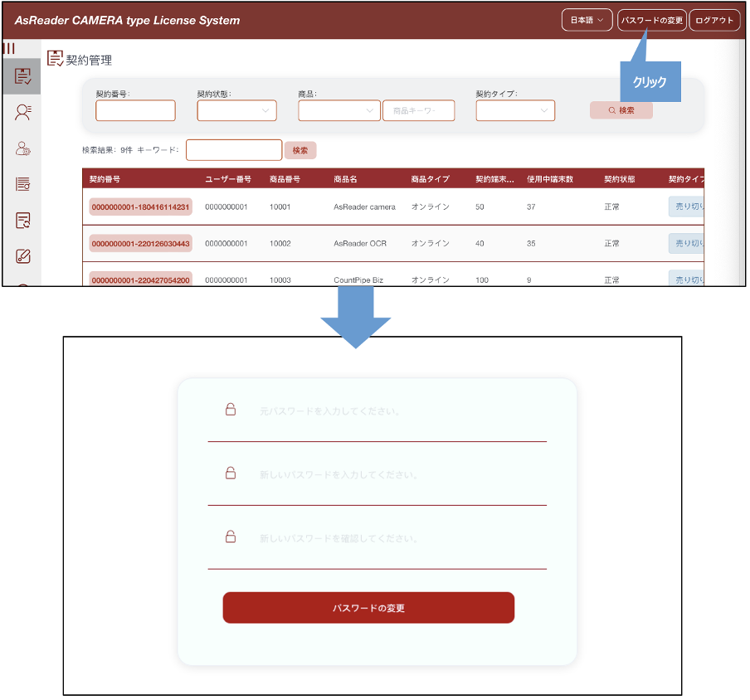Collapse the sidebar using three-bar icon

(9, 48)
